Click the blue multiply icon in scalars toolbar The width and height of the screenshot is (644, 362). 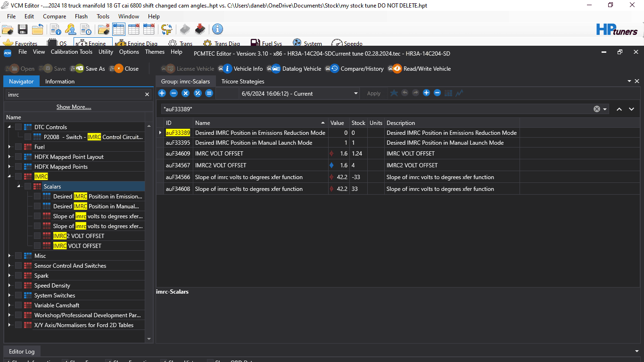(x=185, y=93)
